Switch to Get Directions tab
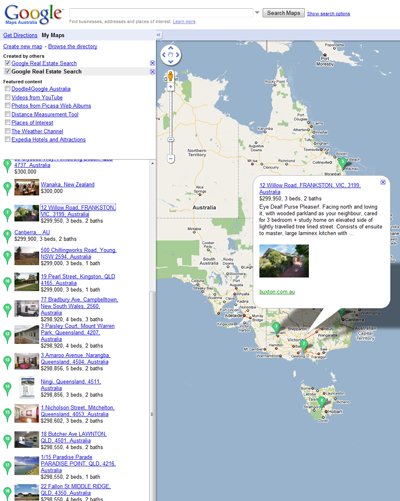This screenshot has height=501, width=400. click(20, 35)
